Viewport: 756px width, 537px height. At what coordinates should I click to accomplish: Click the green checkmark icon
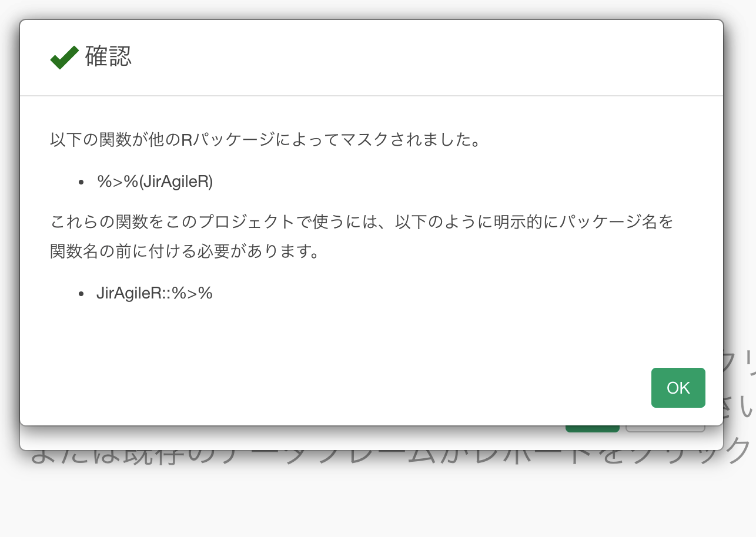[x=64, y=57]
